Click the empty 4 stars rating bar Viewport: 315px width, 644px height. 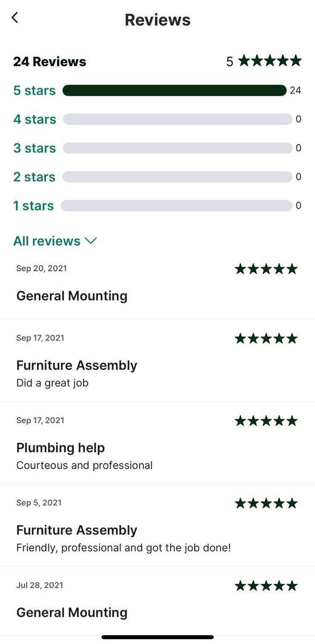(x=177, y=119)
